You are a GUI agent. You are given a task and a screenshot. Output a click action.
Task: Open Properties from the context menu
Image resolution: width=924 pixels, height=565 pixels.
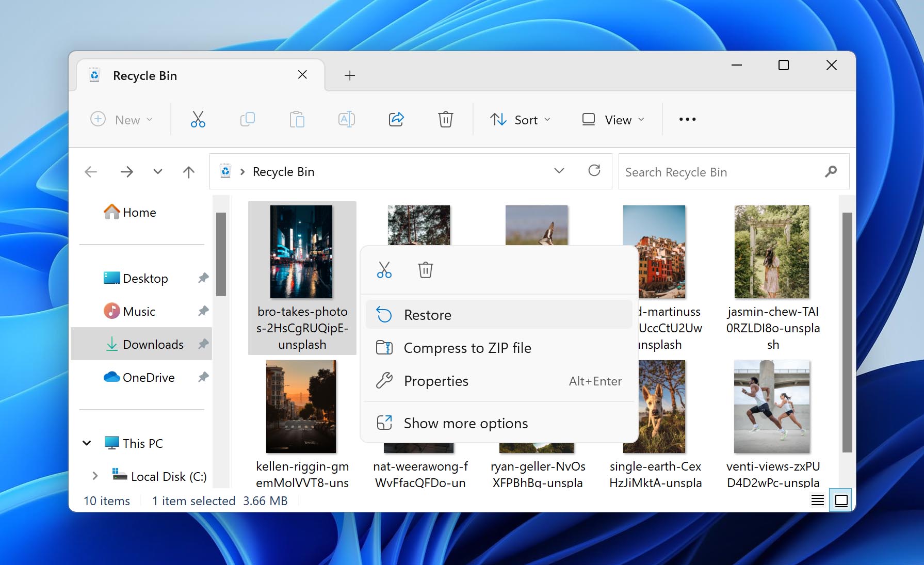(x=499, y=381)
